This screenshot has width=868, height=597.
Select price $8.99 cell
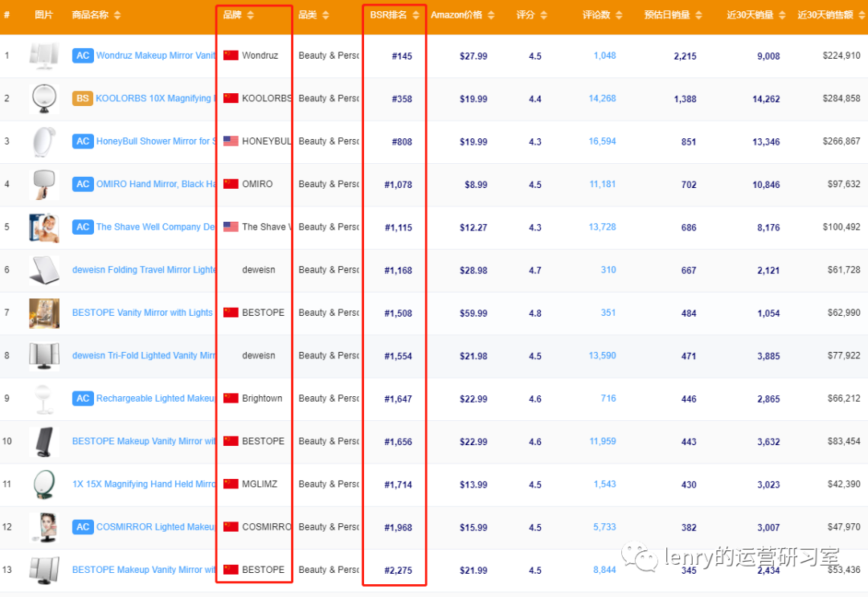[x=476, y=185]
